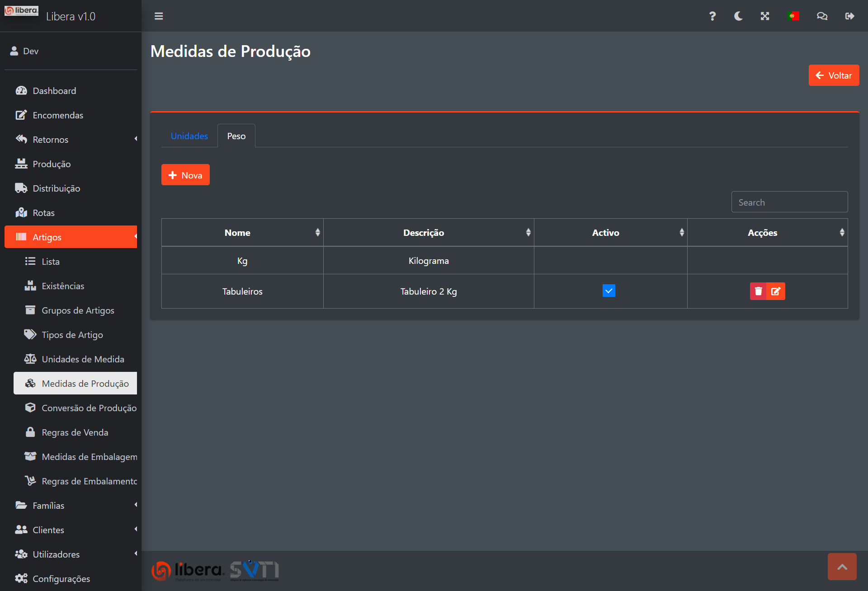Click the scroll-to-top arrow button
This screenshot has height=591, width=868.
click(x=842, y=567)
